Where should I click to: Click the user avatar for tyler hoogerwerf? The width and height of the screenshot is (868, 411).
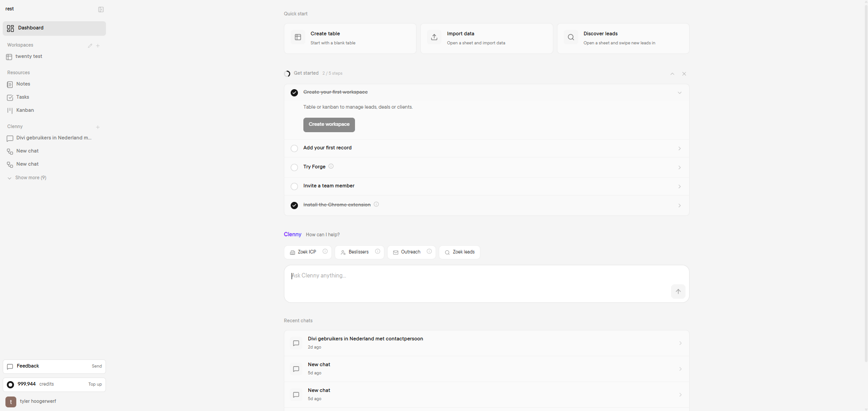[x=11, y=402]
